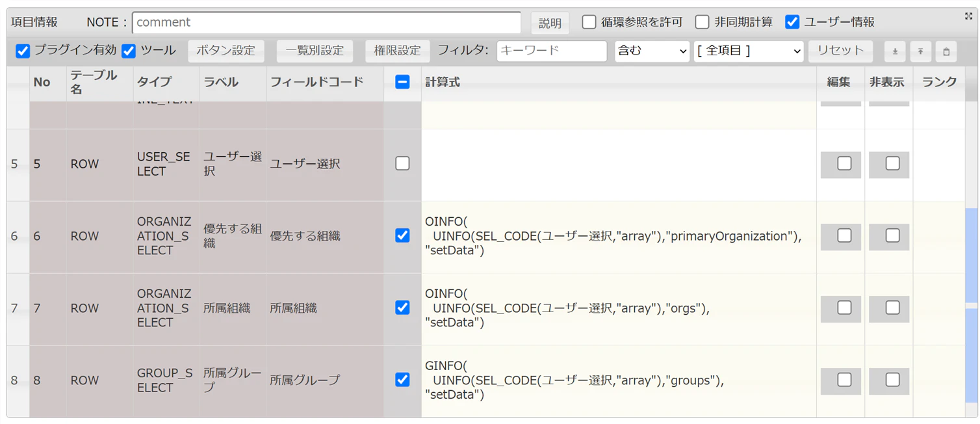Uncheck the ユーザー情報 checkbox
The width and height of the screenshot is (980, 424).
(x=792, y=21)
